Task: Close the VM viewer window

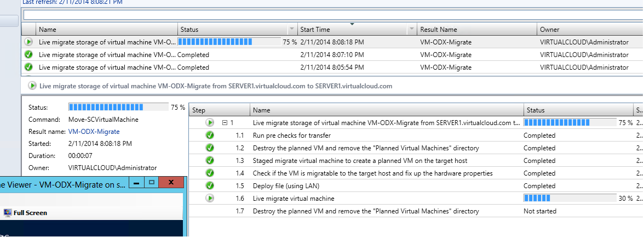Action: (x=171, y=182)
